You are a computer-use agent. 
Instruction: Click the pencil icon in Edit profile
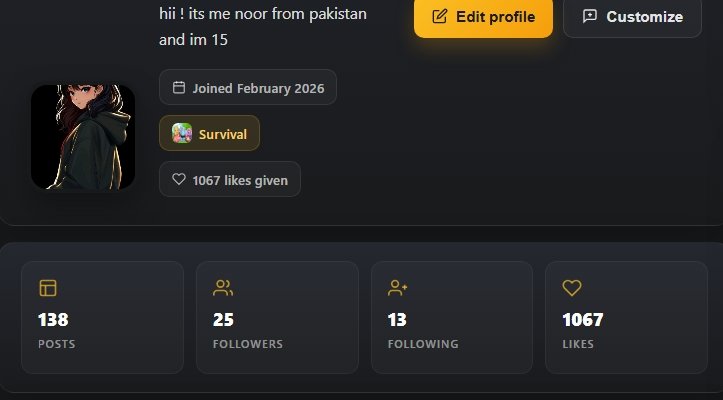(x=439, y=16)
